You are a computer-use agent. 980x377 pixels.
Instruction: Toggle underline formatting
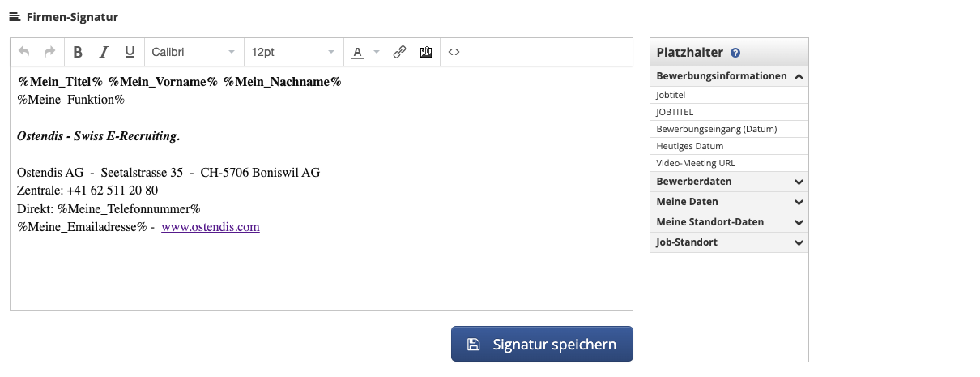[x=130, y=52]
